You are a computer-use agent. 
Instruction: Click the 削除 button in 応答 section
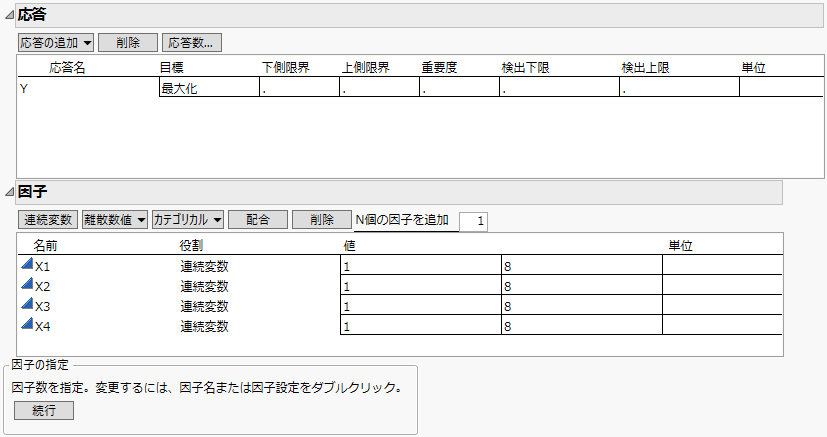(128, 43)
